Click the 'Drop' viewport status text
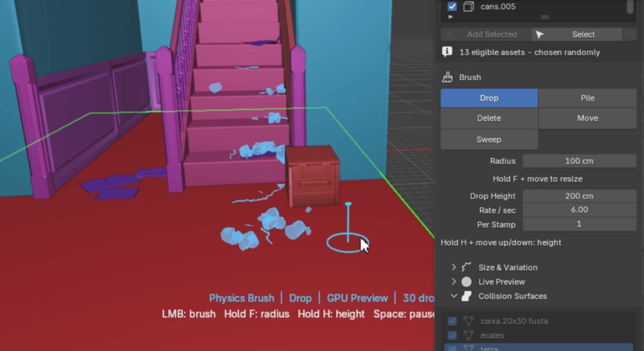This screenshot has height=351, width=644. coord(300,298)
